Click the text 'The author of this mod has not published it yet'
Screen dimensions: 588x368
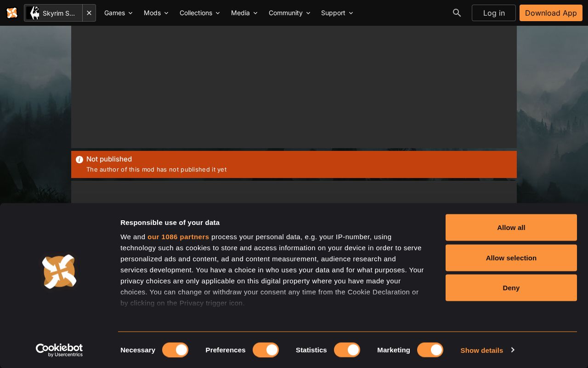156,170
